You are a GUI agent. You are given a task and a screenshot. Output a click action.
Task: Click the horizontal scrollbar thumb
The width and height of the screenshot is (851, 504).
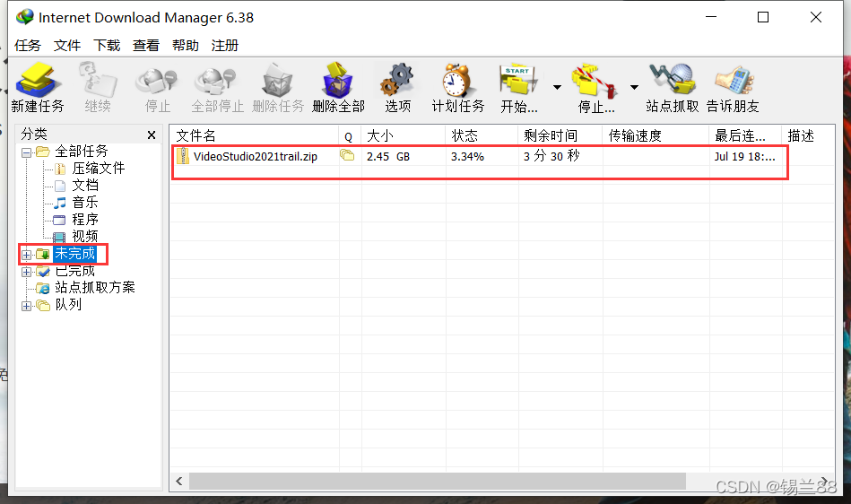[437, 482]
